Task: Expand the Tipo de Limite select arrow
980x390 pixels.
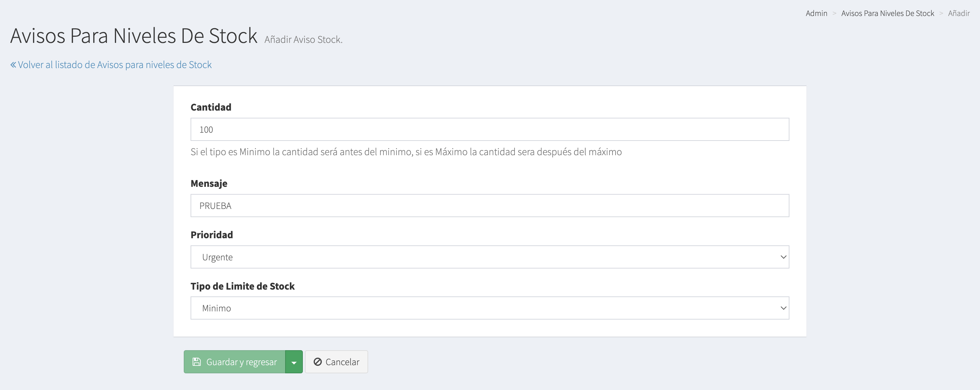Action: click(x=783, y=308)
